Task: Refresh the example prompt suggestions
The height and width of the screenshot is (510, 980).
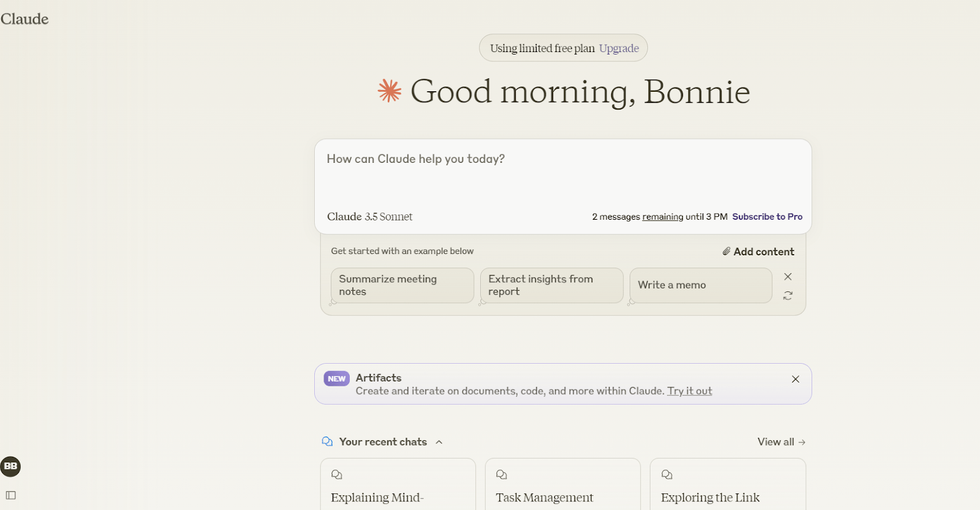Action: coord(788,296)
